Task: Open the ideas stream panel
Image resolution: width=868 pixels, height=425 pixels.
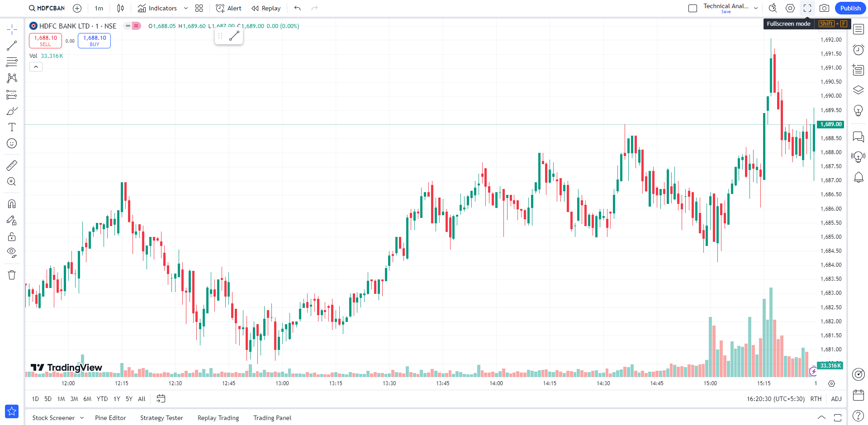Action: (x=858, y=157)
